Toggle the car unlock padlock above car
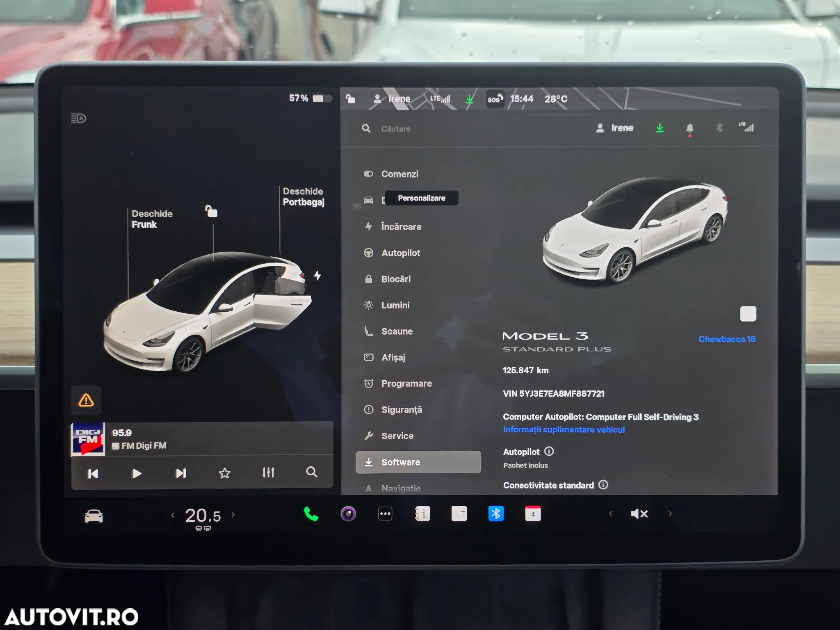The width and height of the screenshot is (840, 630). 211,211
